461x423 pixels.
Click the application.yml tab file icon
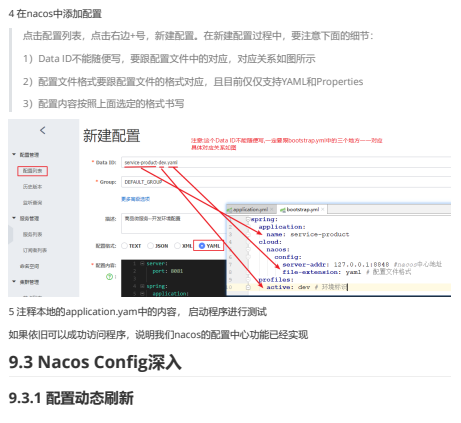[229, 210]
